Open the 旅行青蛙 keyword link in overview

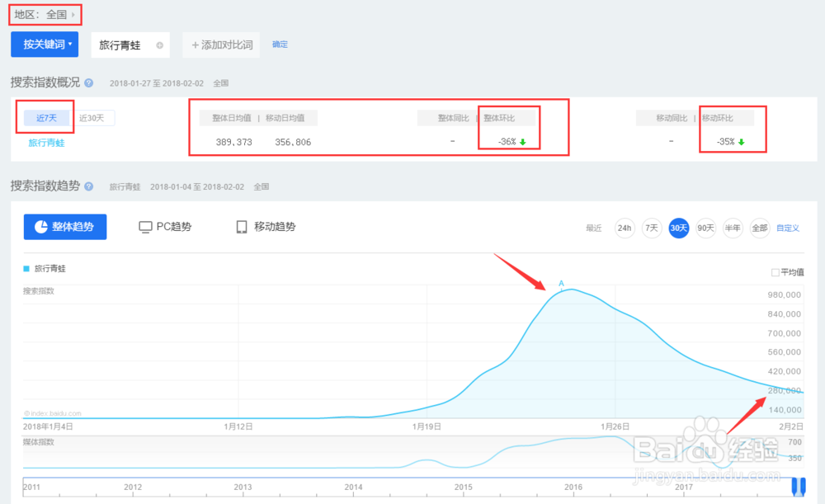coord(46,143)
